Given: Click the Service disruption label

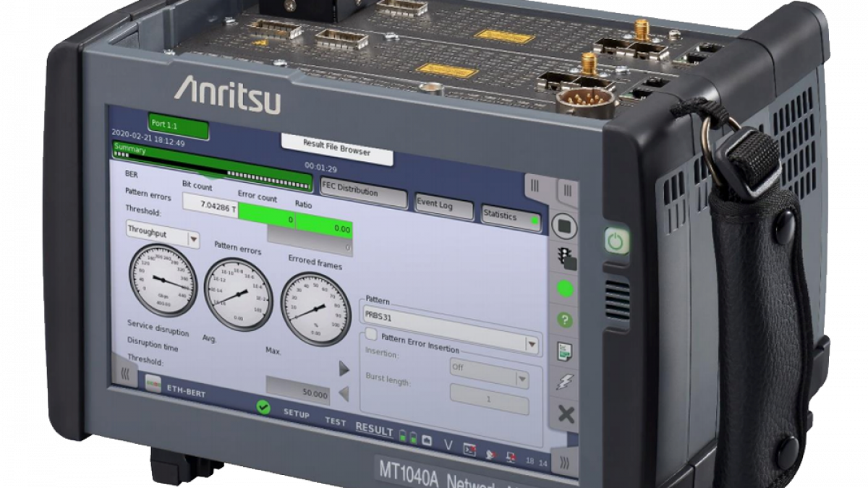Looking at the screenshot, I should click(x=158, y=328).
